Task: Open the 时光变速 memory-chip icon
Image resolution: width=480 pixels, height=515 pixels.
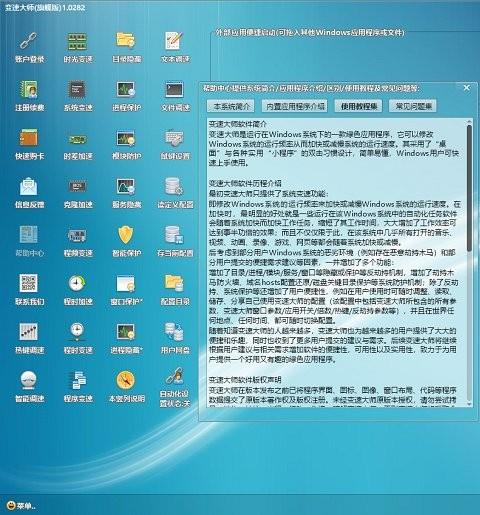Action: (x=78, y=41)
